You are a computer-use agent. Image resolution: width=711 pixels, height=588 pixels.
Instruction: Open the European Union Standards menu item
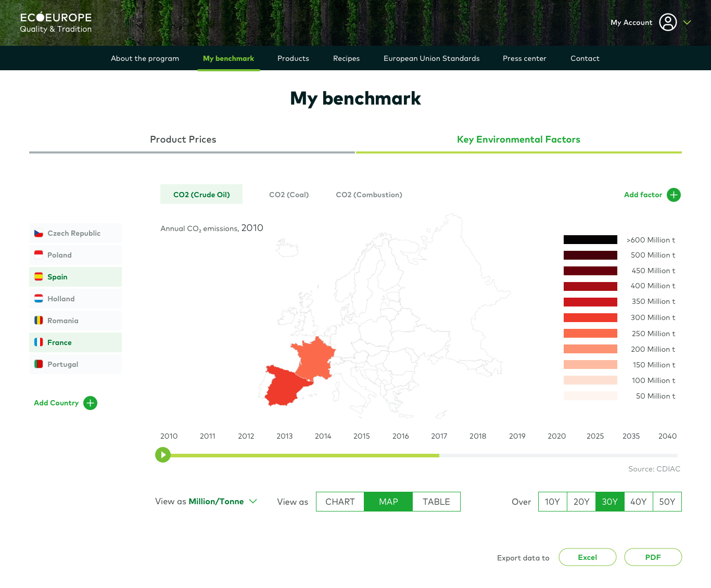[x=431, y=58]
